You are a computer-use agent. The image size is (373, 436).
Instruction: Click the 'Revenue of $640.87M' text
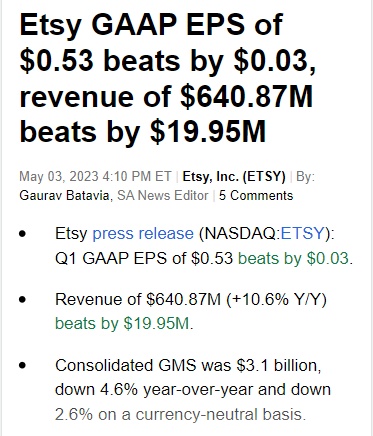[138, 299]
